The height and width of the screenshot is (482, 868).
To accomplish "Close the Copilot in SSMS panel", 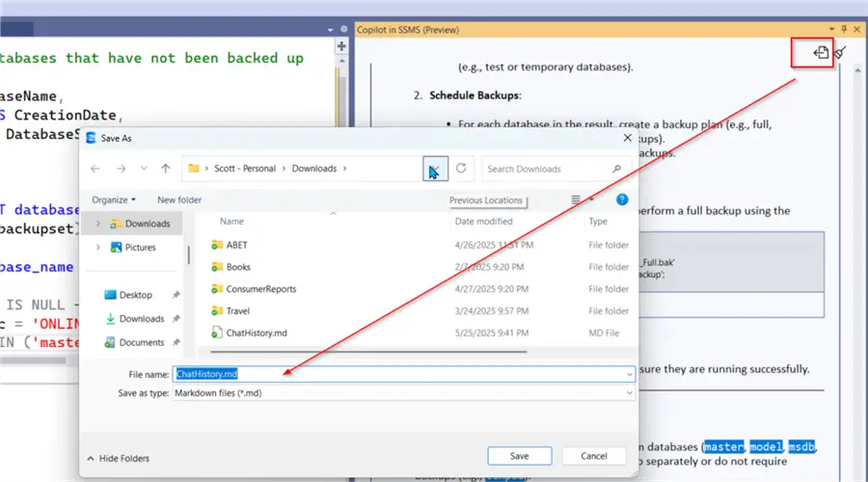I will pos(857,29).
